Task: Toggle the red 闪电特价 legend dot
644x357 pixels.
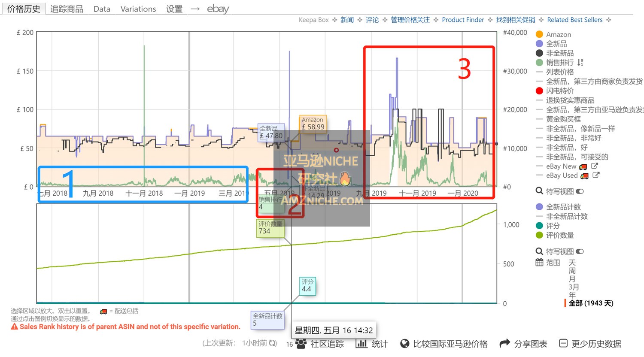Action: click(539, 91)
